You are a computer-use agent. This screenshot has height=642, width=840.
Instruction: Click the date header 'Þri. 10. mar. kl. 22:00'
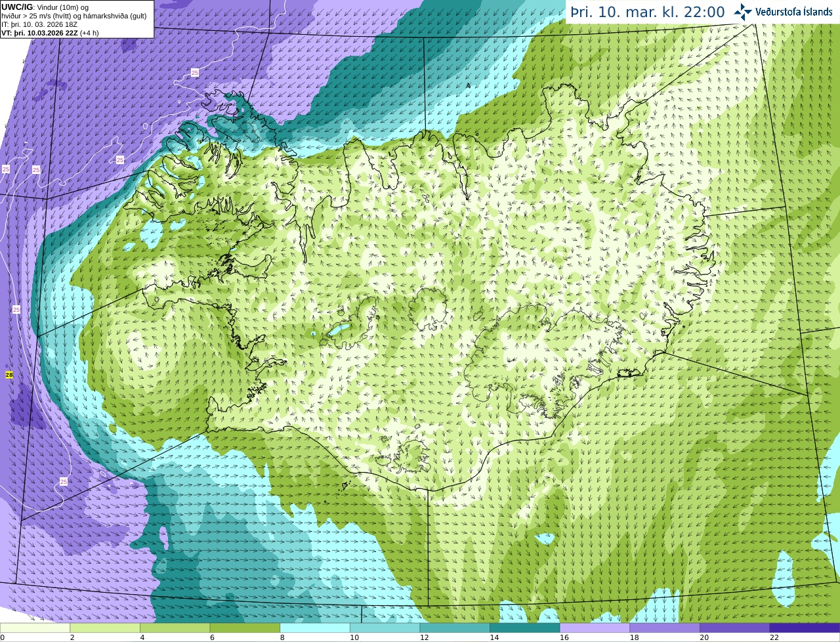[x=647, y=12]
